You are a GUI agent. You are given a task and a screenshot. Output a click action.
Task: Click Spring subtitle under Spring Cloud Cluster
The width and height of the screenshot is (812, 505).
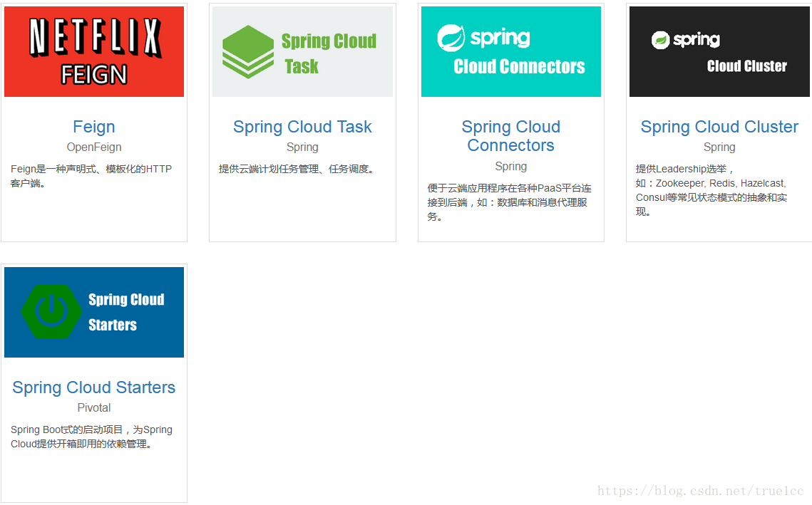(719, 147)
